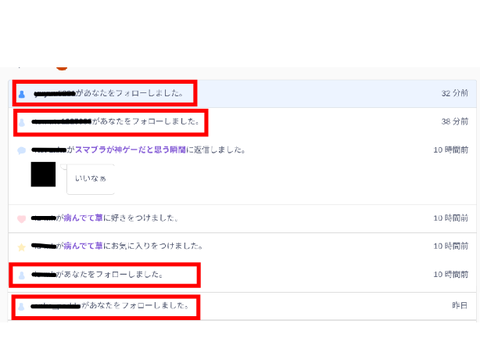Viewport: 480px width, 360px height.
Task: Click the person icon on the 10 時間前 follow notification
Action: coord(22,275)
